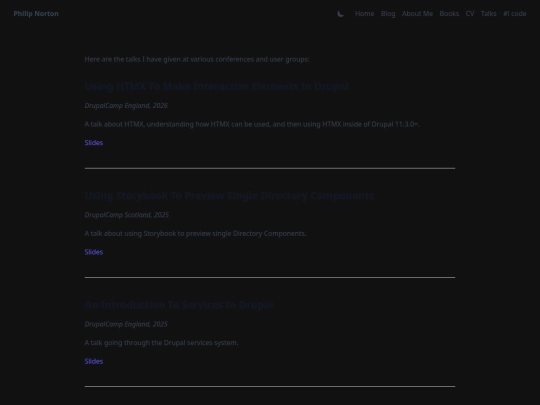Click the text 'DrupalCamp England, 2025'
This screenshot has height=405, width=540.
126,324
